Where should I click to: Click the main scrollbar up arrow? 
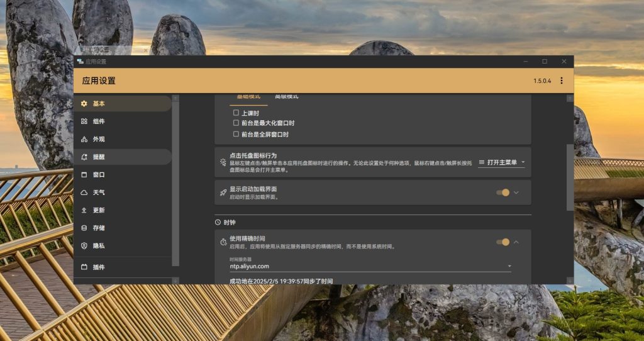(570, 98)
